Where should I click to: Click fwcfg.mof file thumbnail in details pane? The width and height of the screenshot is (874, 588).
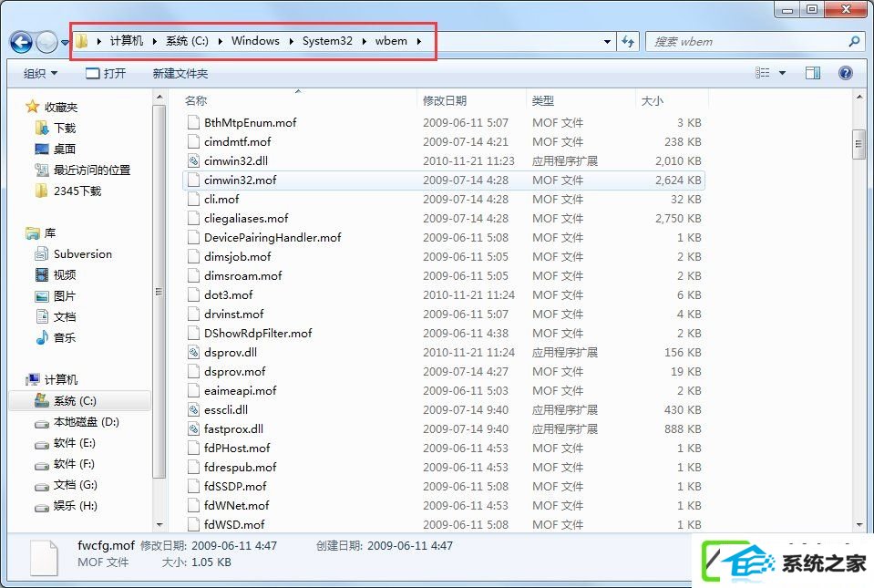[x=44, y=557]
